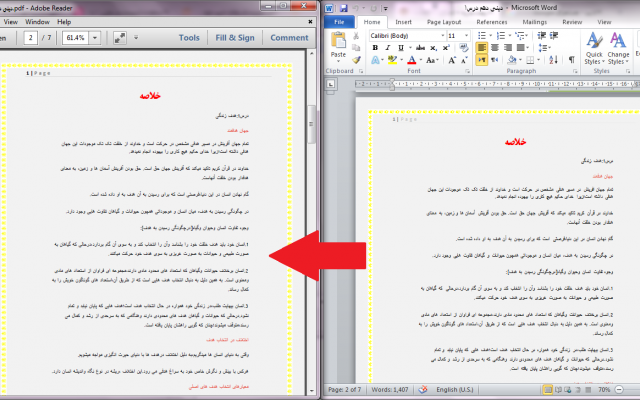Expand Paragraph dialog launcher in Word

tap(576, 71)
